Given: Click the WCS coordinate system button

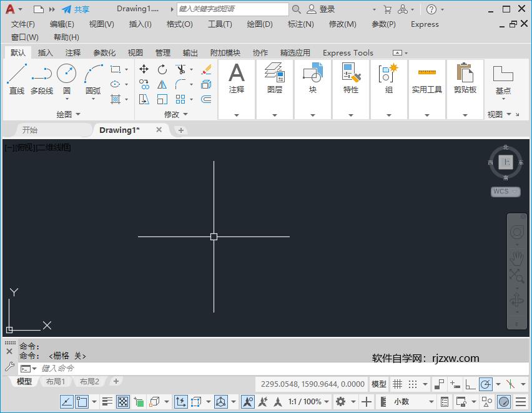Looking at the screenshot, I should (505, 192).
